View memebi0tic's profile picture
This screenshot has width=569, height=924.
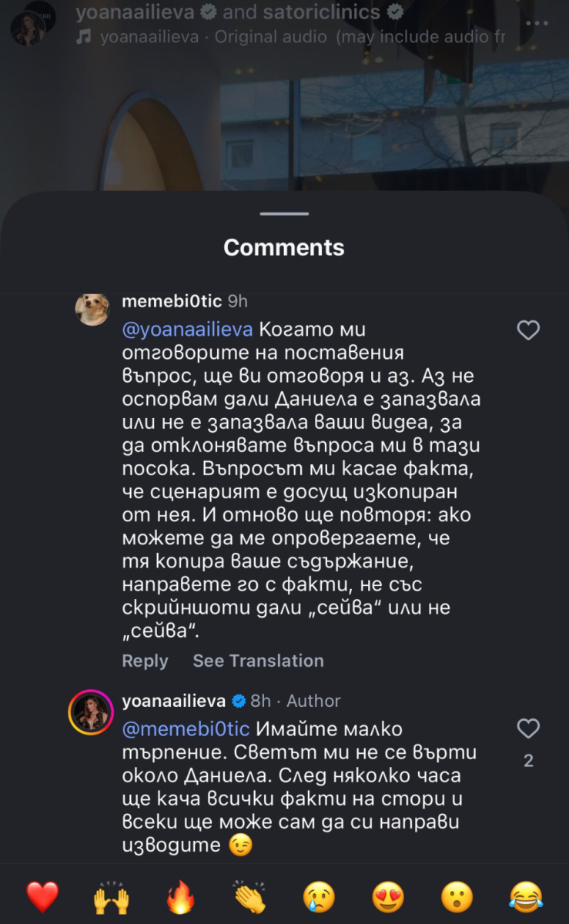(x=92, y=306)
